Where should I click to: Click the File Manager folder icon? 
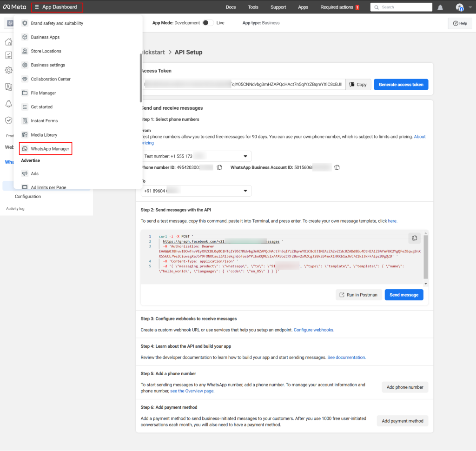click(x=25, y=93)
